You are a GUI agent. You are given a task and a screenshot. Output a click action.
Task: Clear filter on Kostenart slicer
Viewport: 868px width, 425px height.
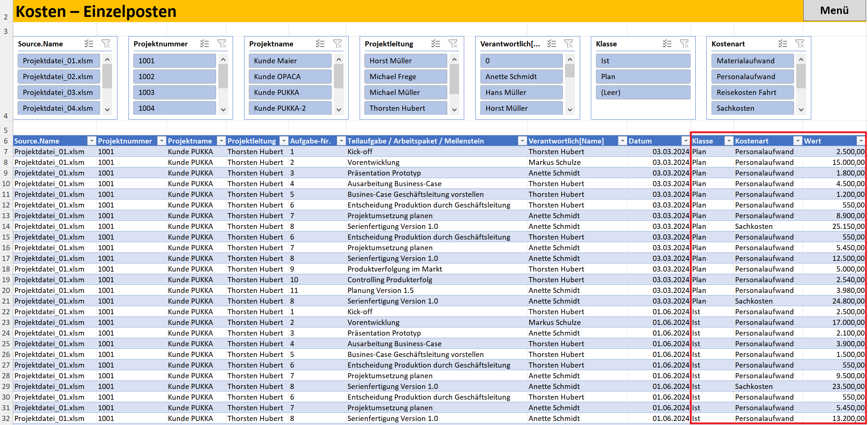800,44
